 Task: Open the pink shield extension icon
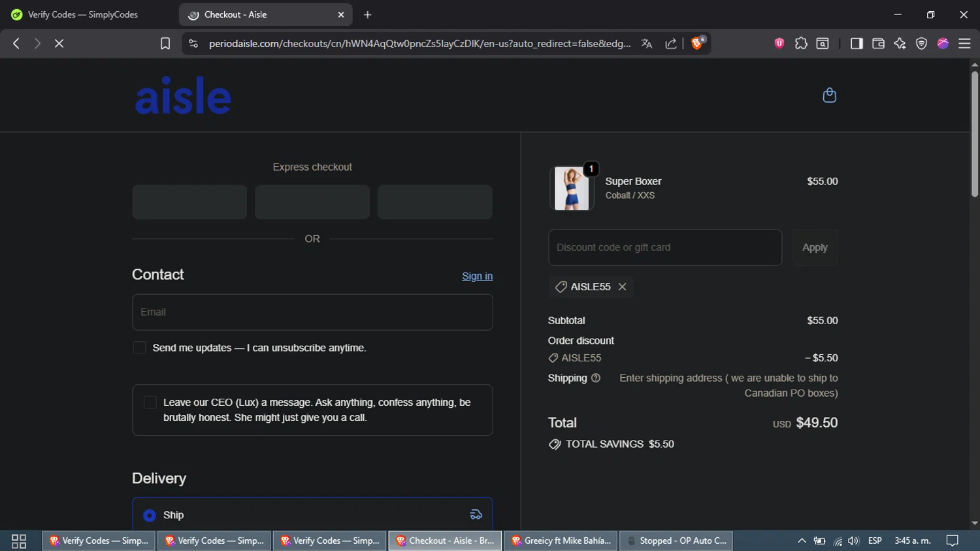coord(779,43)
